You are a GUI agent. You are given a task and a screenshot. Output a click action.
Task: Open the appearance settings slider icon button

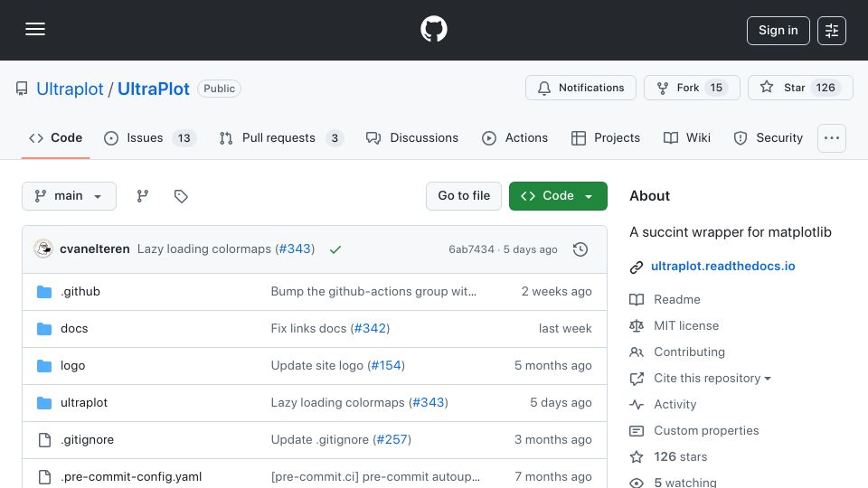click(x=832, y=31)
